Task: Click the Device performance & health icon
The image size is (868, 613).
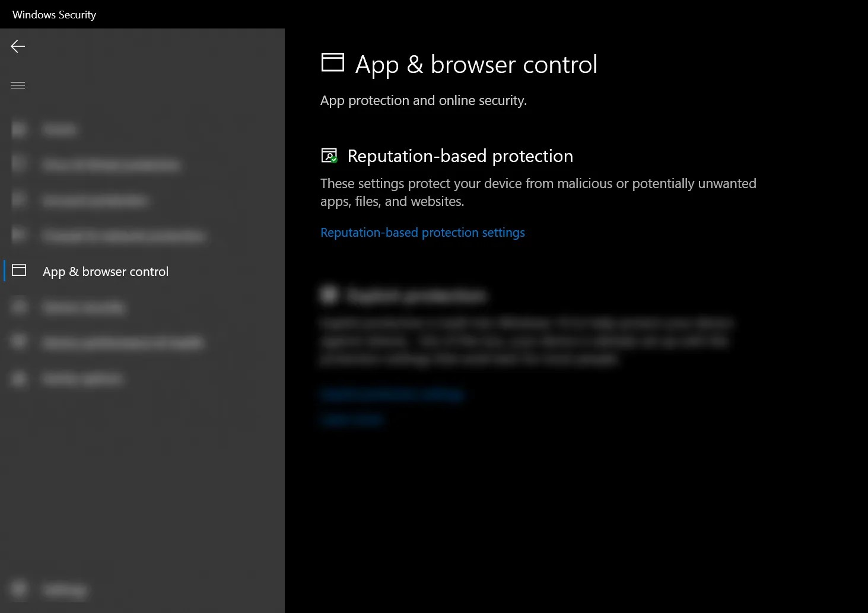Action: point(19,342)
